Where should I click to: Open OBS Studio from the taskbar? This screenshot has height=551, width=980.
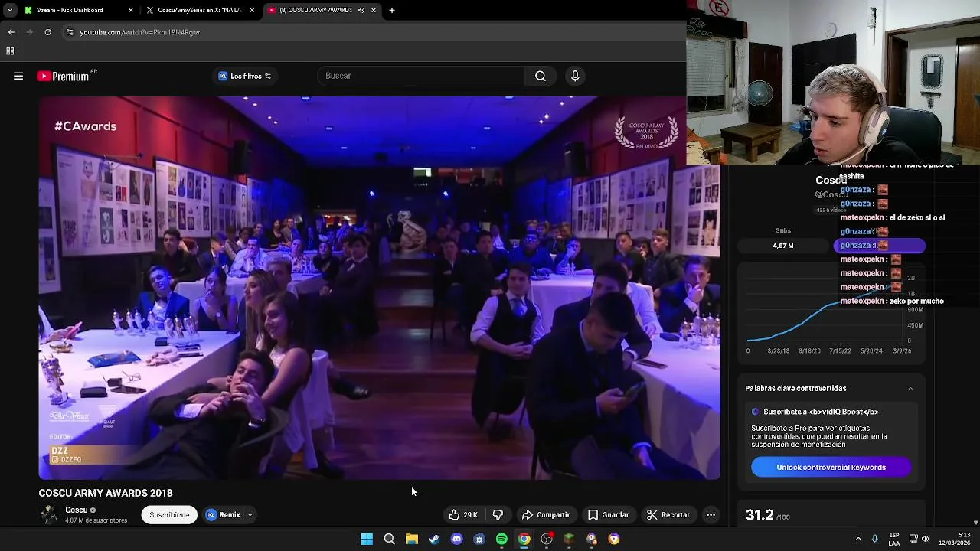[547, 539]
